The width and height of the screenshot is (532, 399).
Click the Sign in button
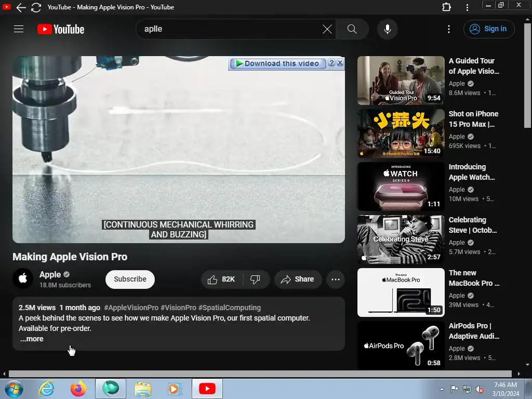489,29
